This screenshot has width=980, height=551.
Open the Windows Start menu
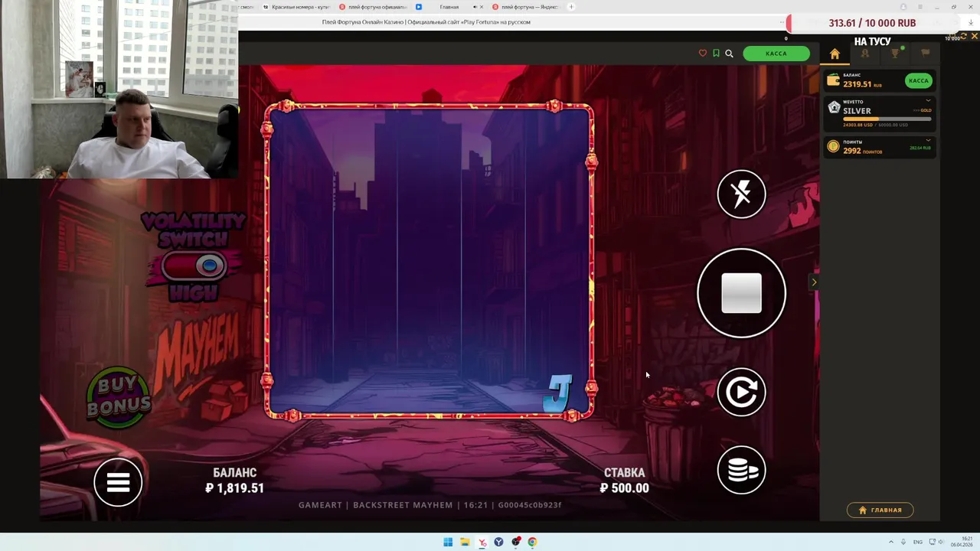(448, 542)
